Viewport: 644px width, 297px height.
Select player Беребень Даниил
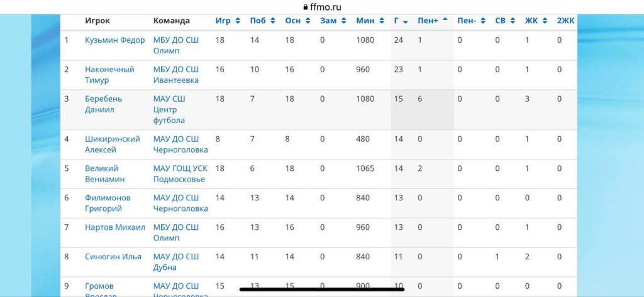[x=104, y=104]
